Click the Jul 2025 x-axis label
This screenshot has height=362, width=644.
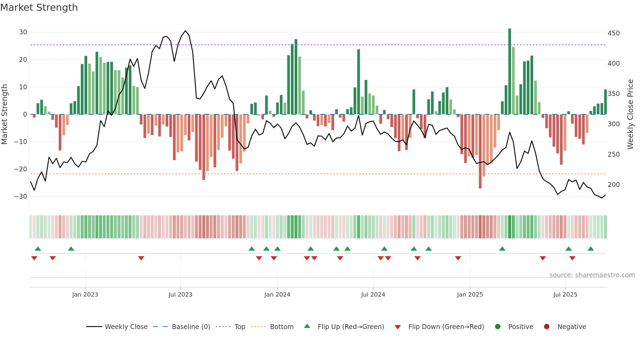point(565,294)
